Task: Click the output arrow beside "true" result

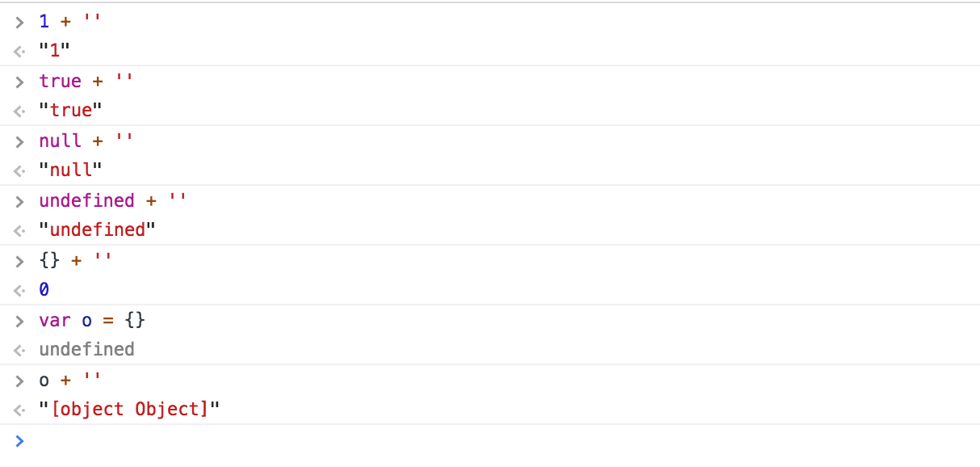Action: pyautogui.click(x=20, y=111)
